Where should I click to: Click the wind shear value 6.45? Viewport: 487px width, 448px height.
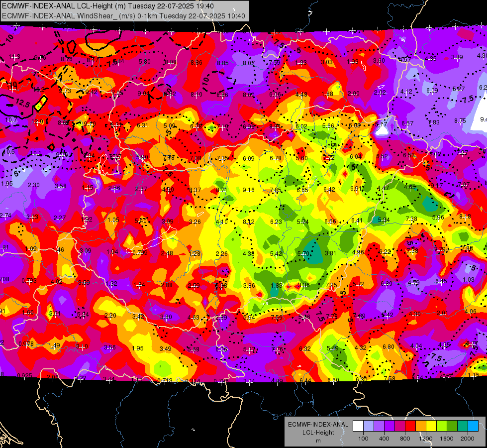(x=441, y=281)
